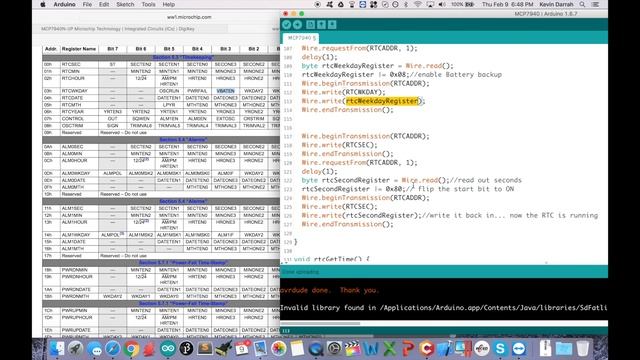Open Safari from the Dock
This screenshot has width=640, height=360.
click(113, 348)
